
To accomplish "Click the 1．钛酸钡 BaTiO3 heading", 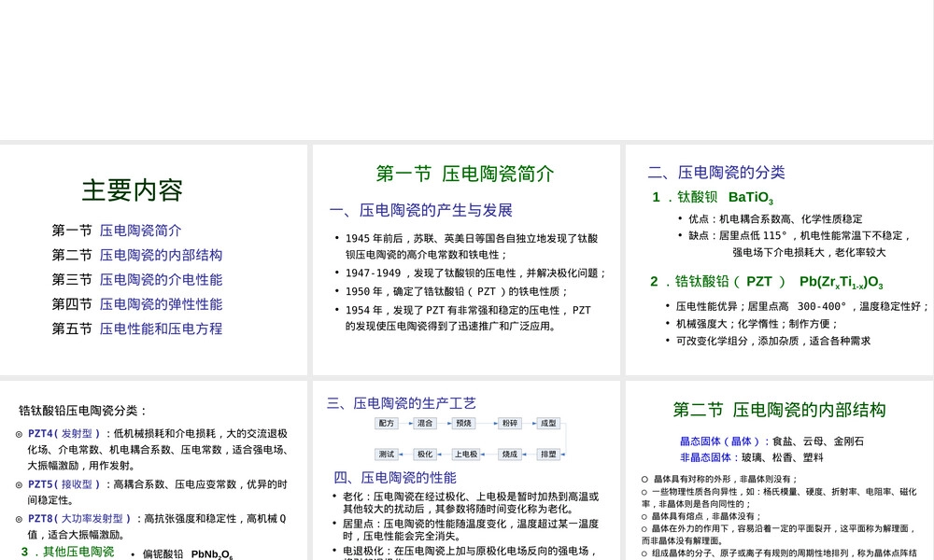I will [713, 198].
